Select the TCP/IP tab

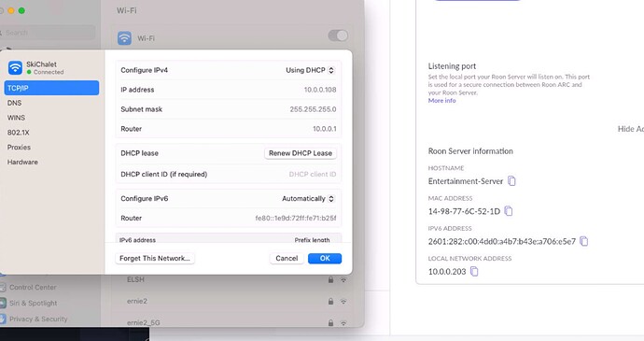(51, 88)
